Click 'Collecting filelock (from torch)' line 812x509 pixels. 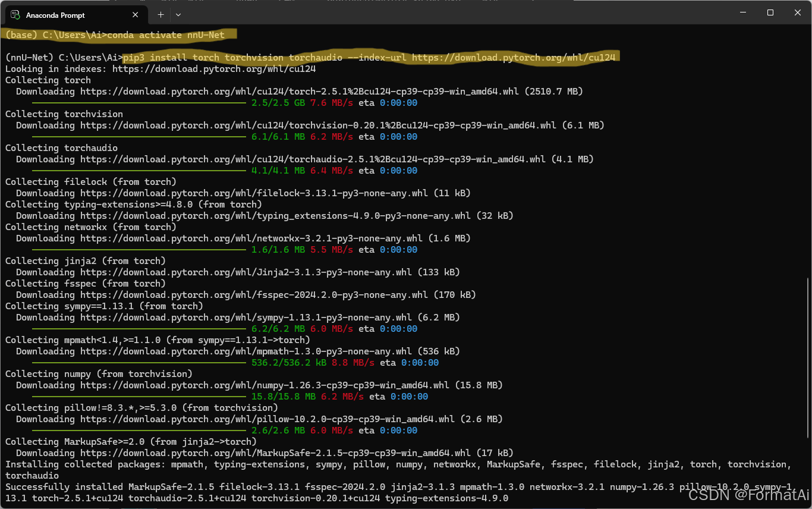[91, 182]
